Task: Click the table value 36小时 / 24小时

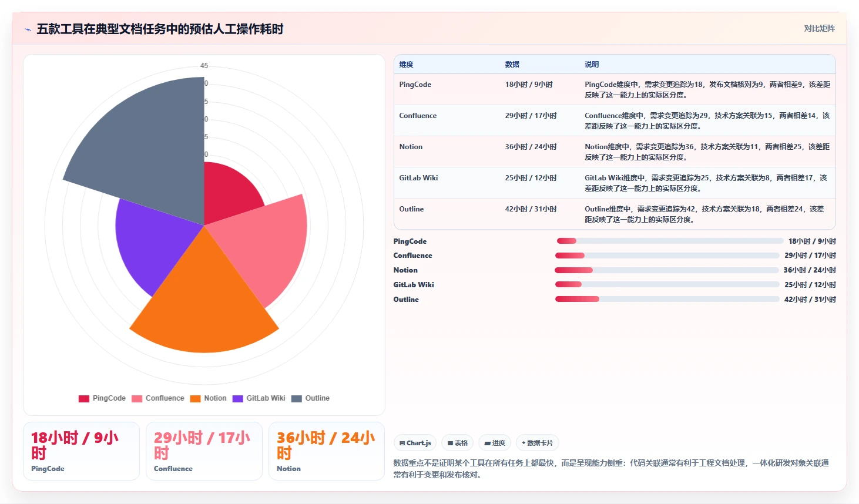Action: [x=531, y=147]
